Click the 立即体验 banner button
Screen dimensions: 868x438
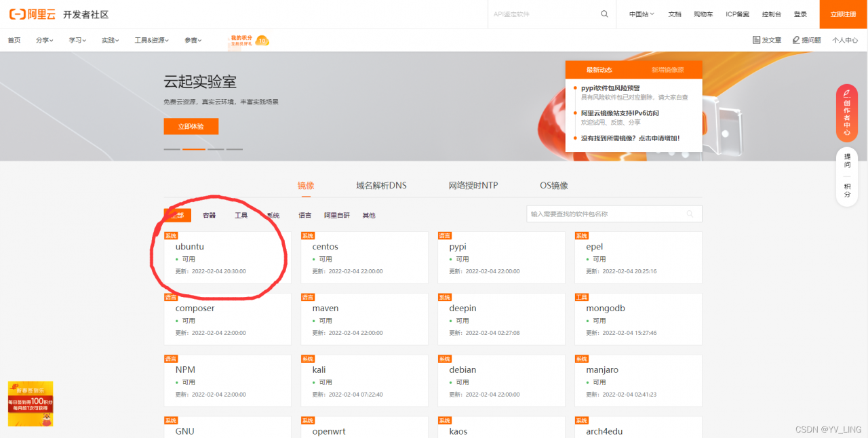191,126
